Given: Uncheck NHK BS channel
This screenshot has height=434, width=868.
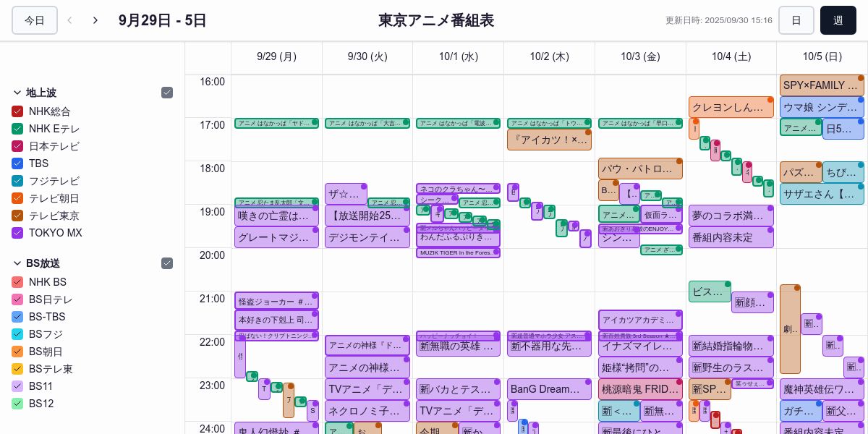Looking at the screenshot, I should pyautogui.click(x=17, y=282).
